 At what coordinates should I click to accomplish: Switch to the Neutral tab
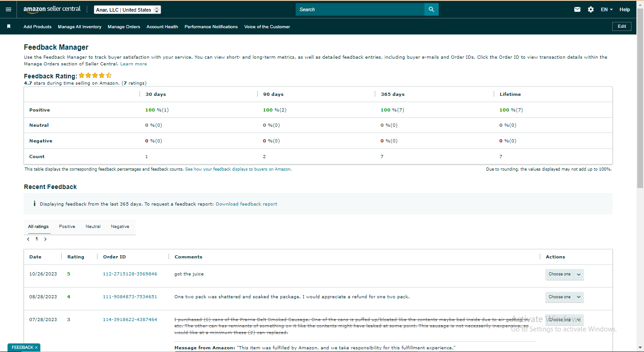coord(93,227)
